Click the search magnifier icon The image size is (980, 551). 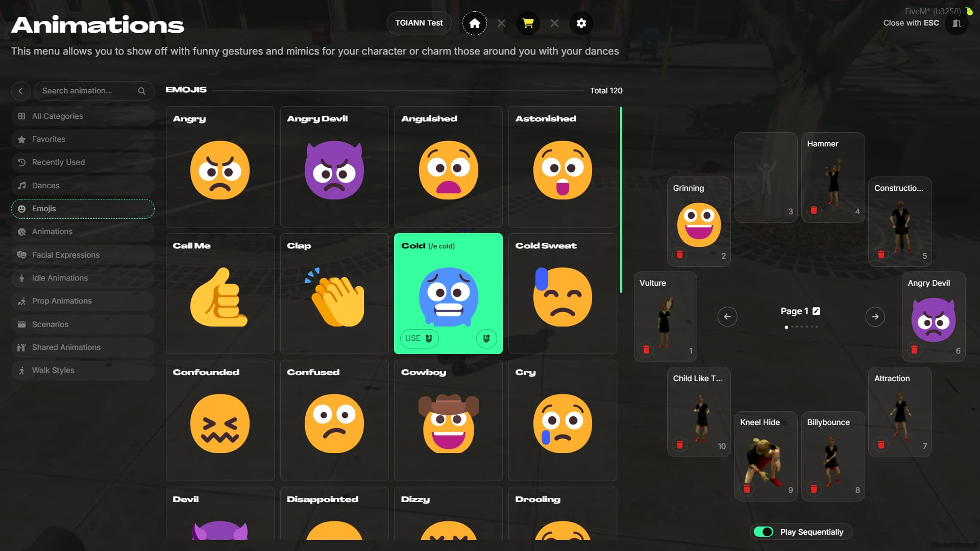point(142,91)
